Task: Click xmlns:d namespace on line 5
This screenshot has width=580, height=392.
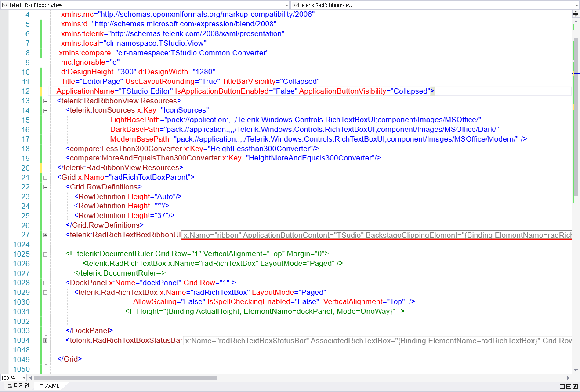Action: click(169, 24)
